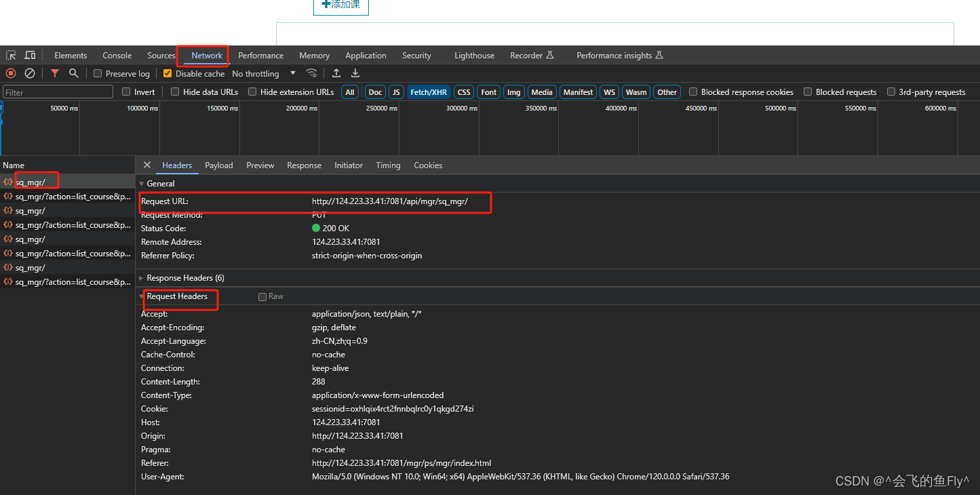The image size is (980, 495).
Task: Click the add-course plus button on the page
Action: pyautogui.click(x=341, y=5)
